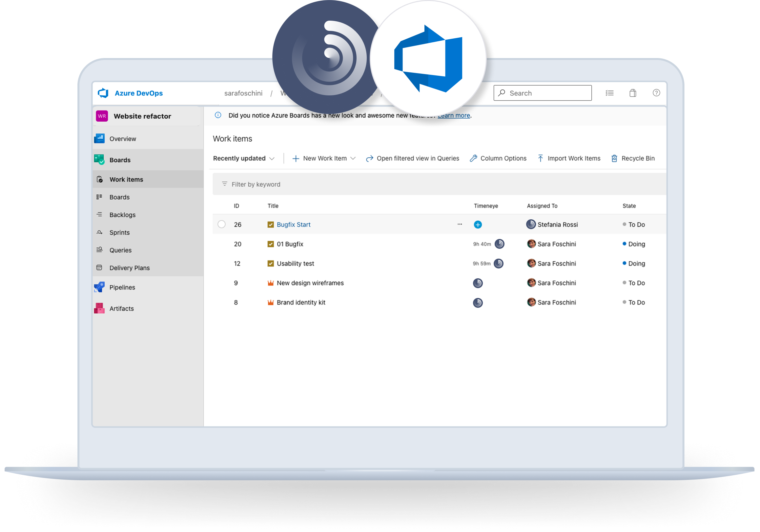Viewport: 760px width, 532px height.
Task: Open the Boards sub-item under Boards hub
Action: [148, 198]
